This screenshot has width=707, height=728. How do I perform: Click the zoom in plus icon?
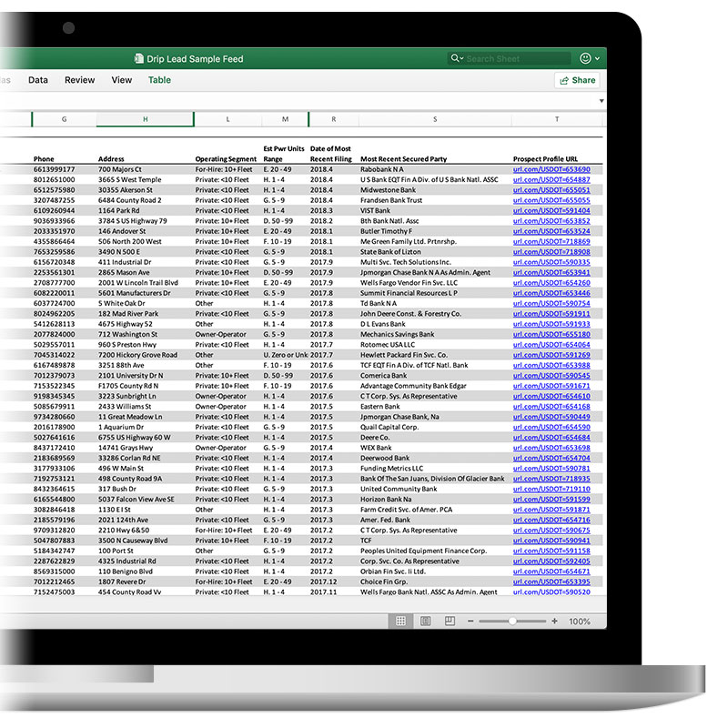pos(554,622)
